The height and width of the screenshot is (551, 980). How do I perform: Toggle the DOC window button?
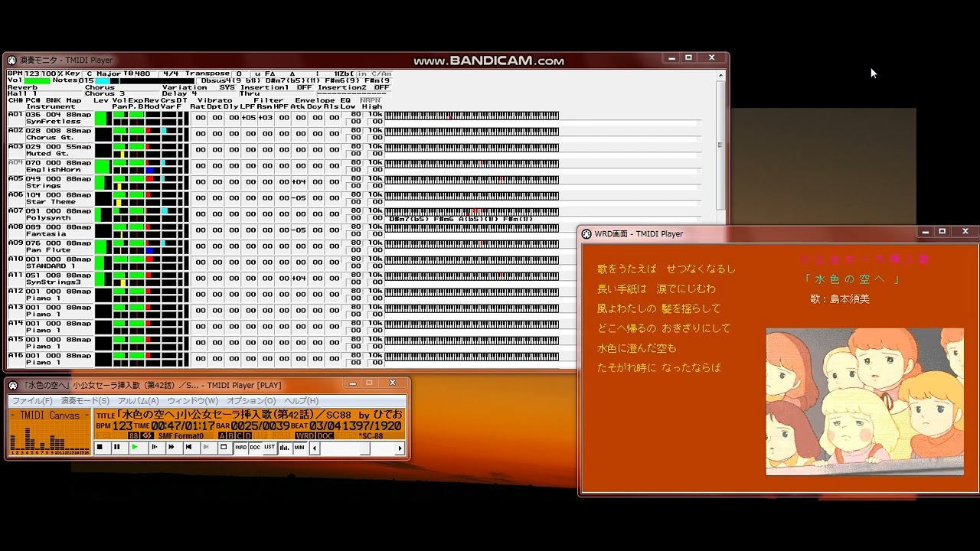point(255,447)
